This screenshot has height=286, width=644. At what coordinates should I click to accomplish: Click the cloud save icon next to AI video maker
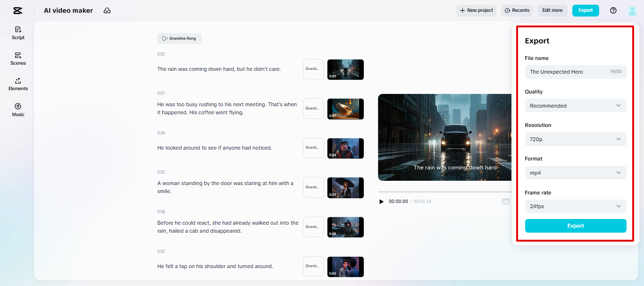107,10
